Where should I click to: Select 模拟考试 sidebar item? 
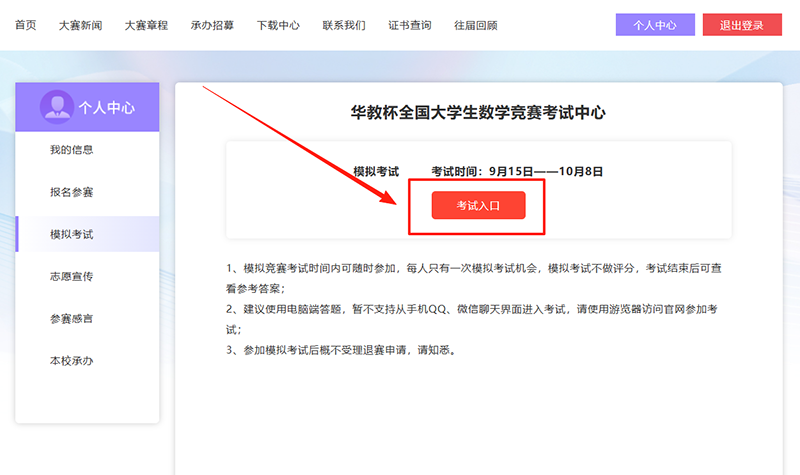(x=87, y=234)
